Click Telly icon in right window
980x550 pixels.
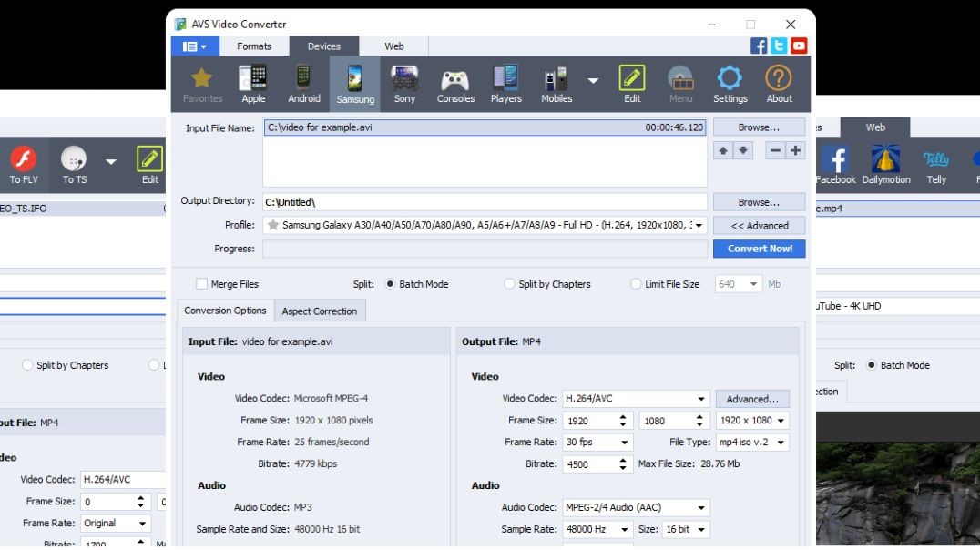point(936,165)
